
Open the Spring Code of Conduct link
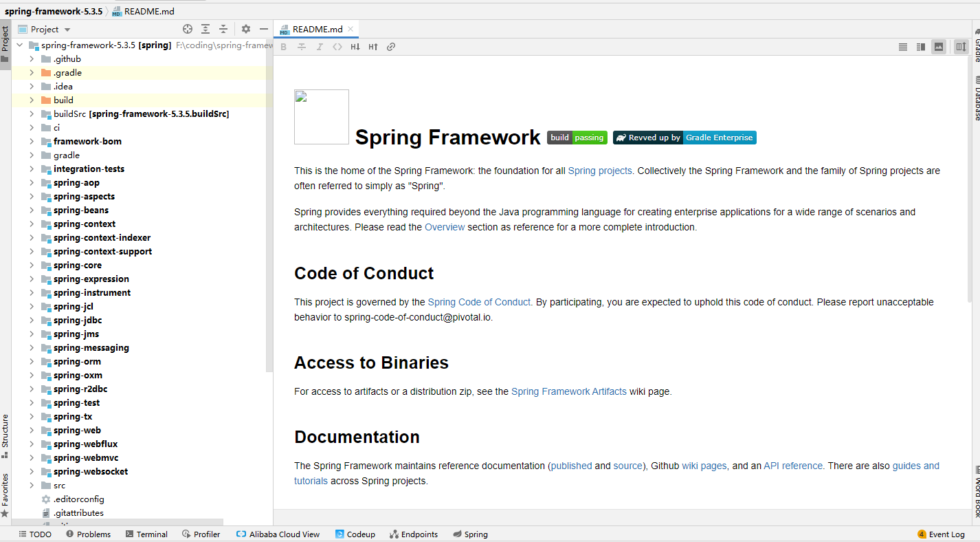click(479, 302)
